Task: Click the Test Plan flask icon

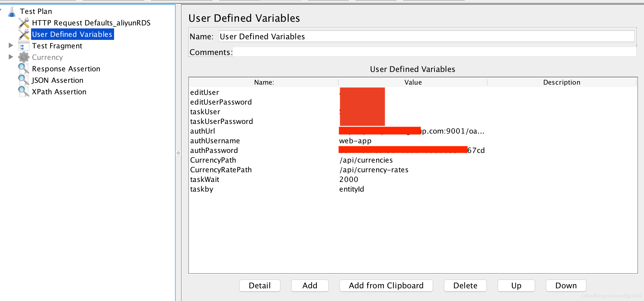Action: (x=12, y=11)
